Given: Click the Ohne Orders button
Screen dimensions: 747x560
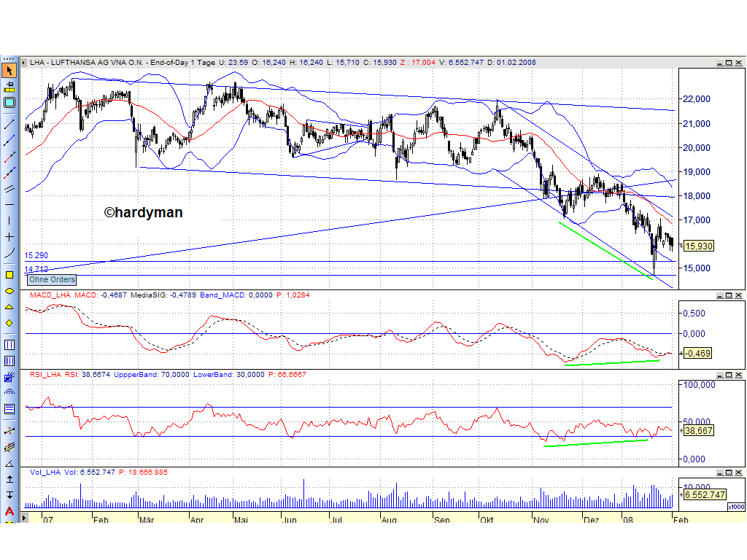Looking at the screenshot, I should (x=51, y=280).
